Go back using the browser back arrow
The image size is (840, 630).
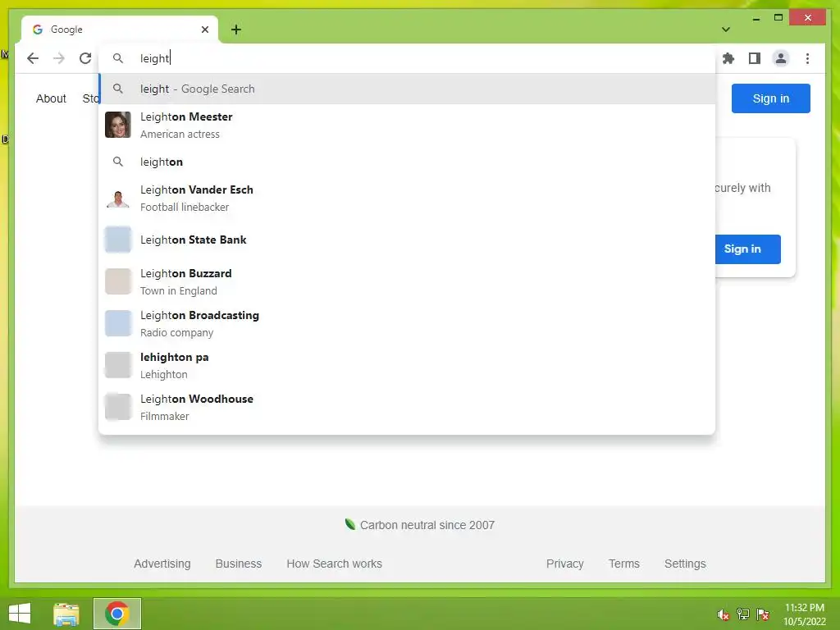(x=33, y=58)
